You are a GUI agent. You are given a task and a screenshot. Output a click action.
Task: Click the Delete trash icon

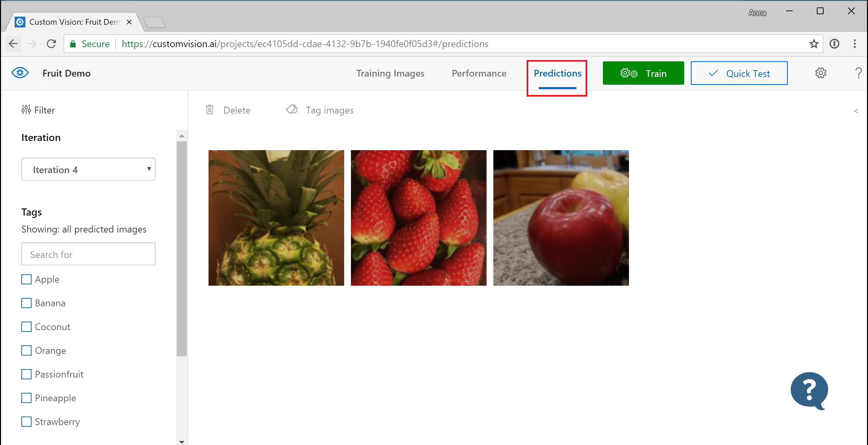click(210, 110)
